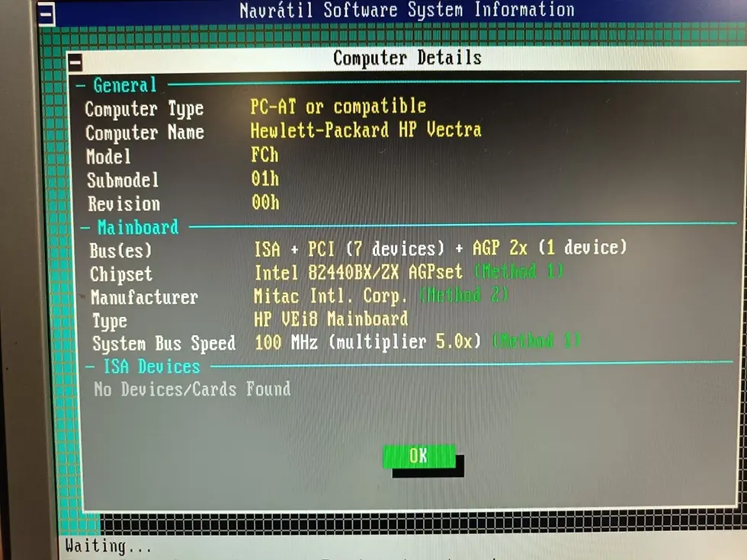Click 'PC-AT or compatible' value
This screenshot has height=560, width=747.
[x=338, y=107]
